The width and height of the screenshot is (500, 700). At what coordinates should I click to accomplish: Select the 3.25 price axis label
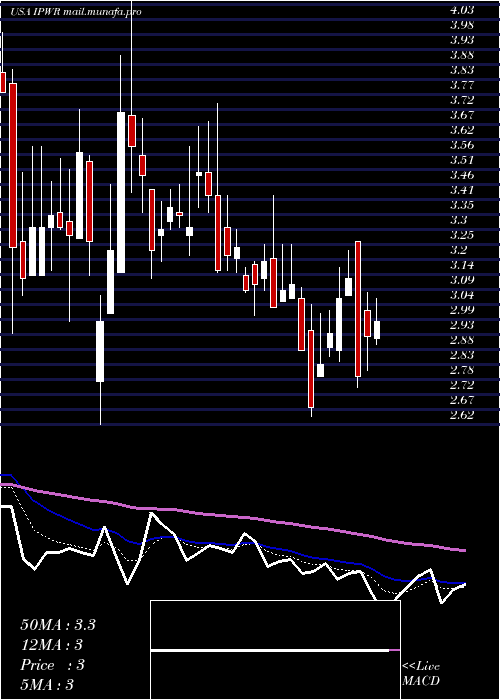pyautogui.click(x=462, y=234)
